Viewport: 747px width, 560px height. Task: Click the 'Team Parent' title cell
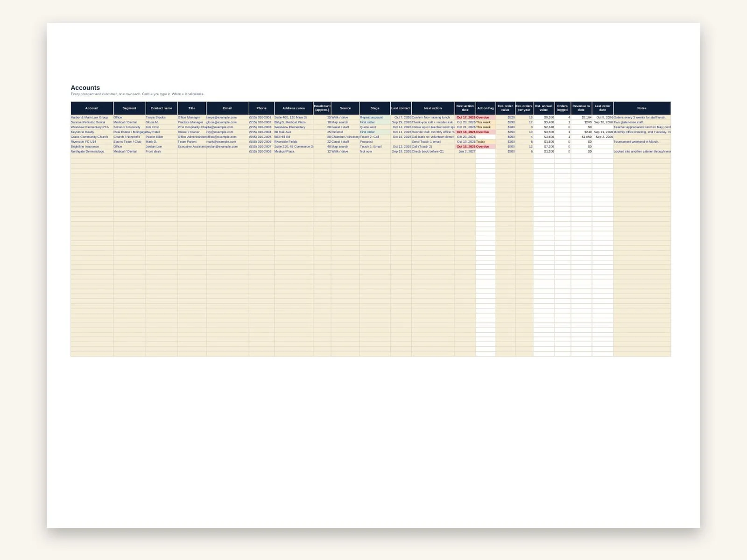coord(192,141)
